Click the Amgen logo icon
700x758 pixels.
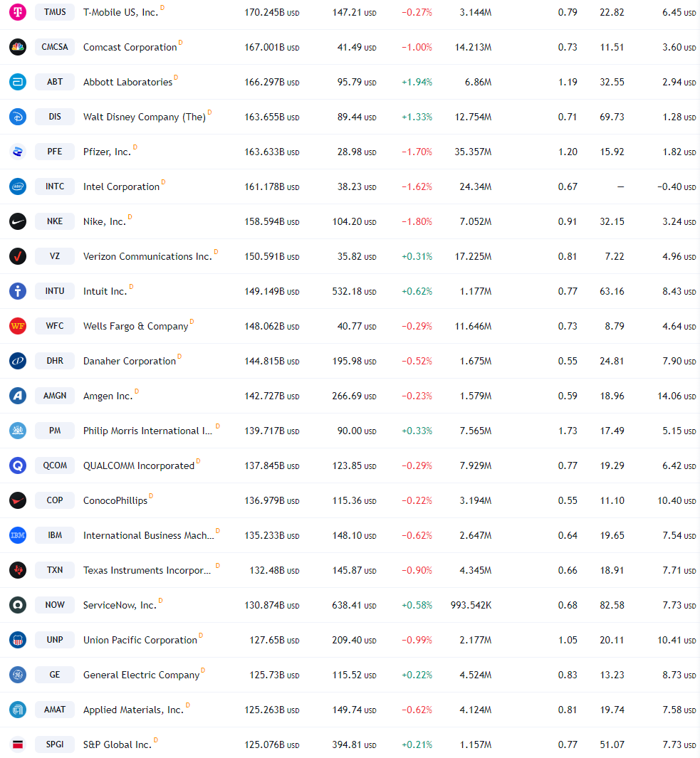coord(18,396)
